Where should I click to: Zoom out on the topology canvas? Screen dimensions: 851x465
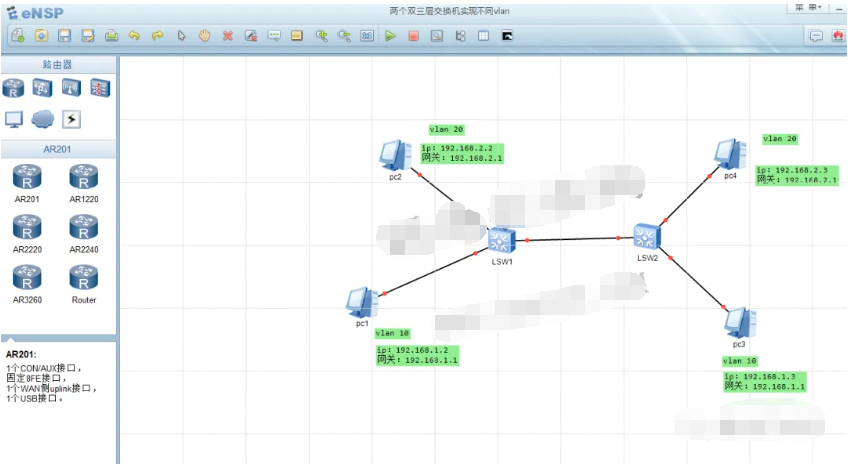click(344, 36)
